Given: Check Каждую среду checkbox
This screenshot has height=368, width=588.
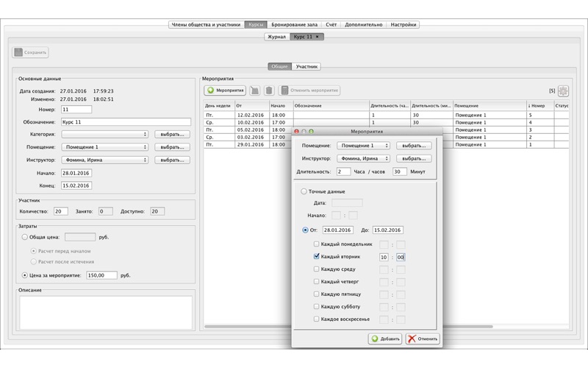Looking at the screenshot, I should click(x=316, y=269).
